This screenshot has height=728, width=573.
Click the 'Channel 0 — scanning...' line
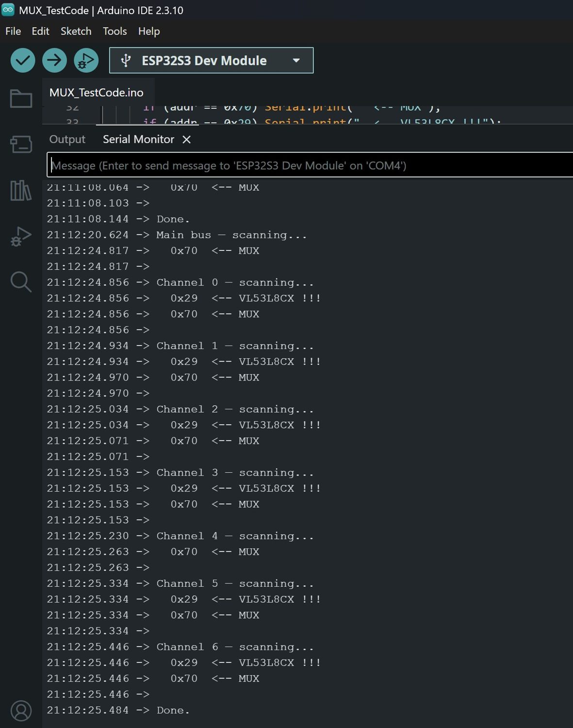tap(180, 282)
